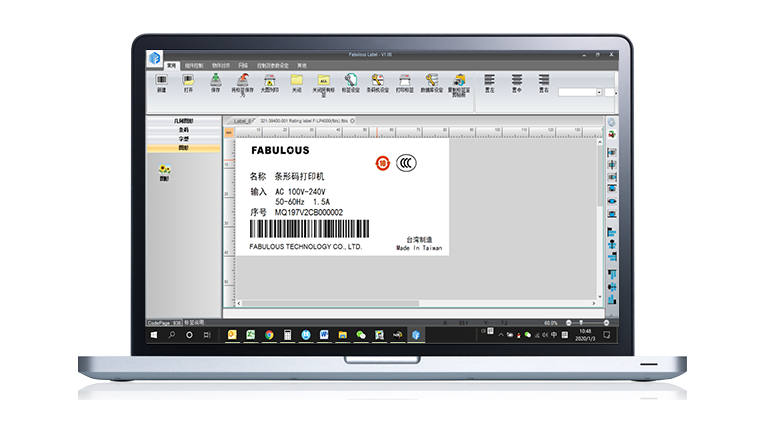This screenshot has height=430, width=765.
Task: Switch to the Label_0 document tab
Action: pyautogui.click(x=242, y=121)
